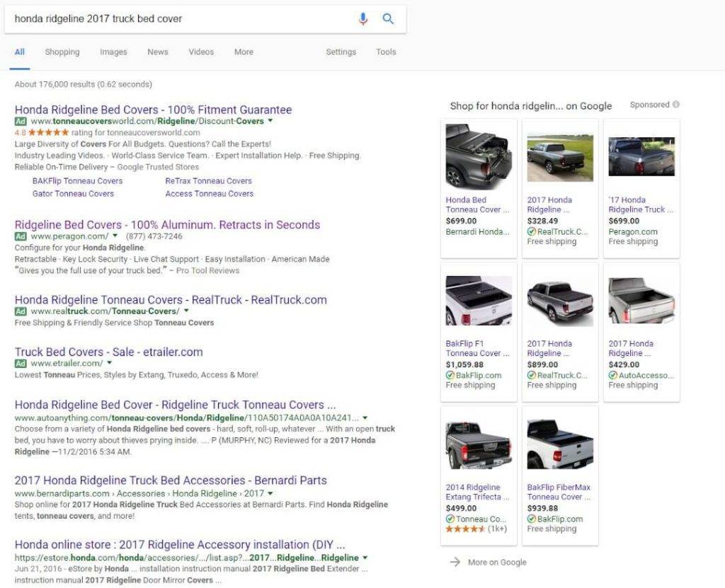Viewport: 725px width, 588px height.
Task: Click the BAKFlip Tonneau Covers sitelink
Action: click(77, 180)
